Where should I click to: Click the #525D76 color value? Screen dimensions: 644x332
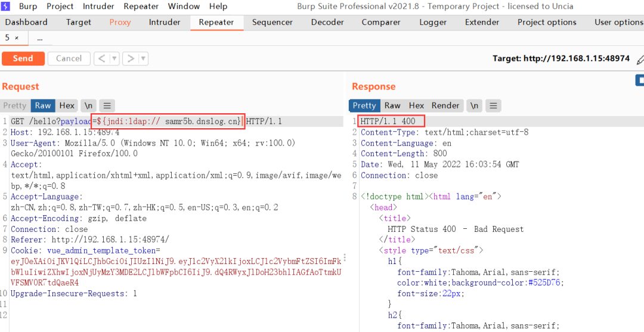coord(544,283)
